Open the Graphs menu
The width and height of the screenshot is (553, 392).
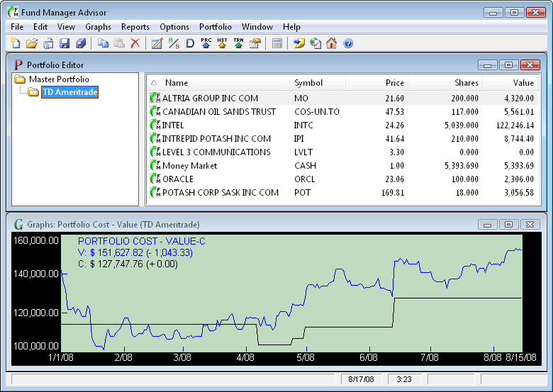pos(98,27)
